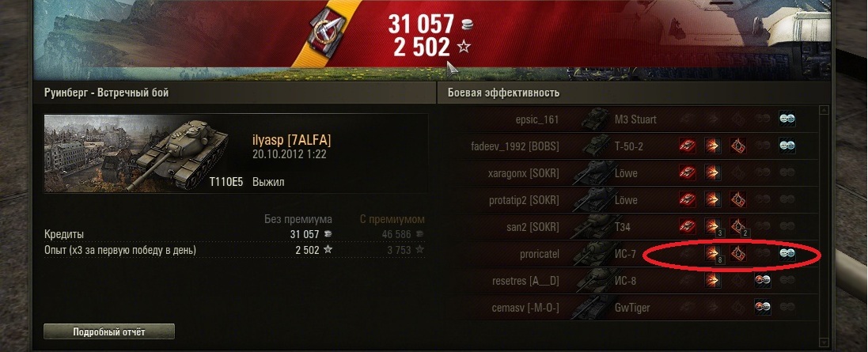Image resolution: width=868 pixels, height=352 pixels.
Task: Open the Подробный отчёт detailed report
Action: 109,332
